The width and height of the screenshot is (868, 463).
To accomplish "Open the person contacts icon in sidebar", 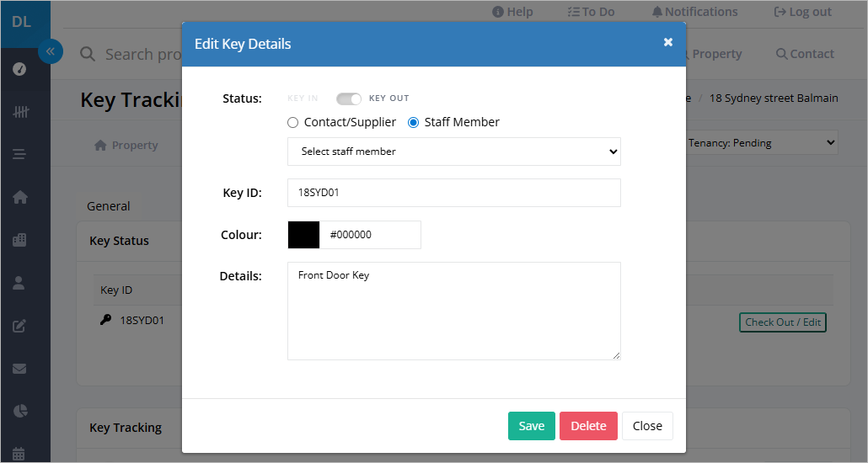I will click(x=19, y=283).
